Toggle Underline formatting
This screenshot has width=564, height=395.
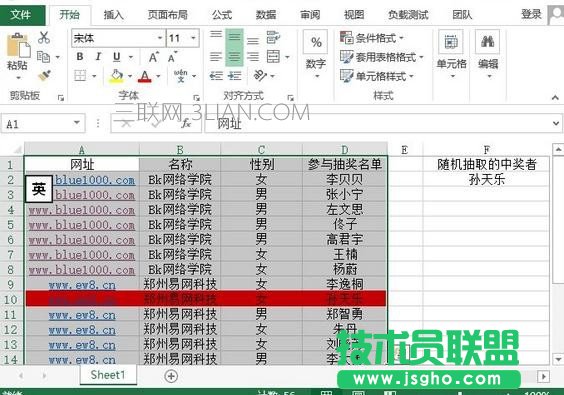click(x=117, y=57)
